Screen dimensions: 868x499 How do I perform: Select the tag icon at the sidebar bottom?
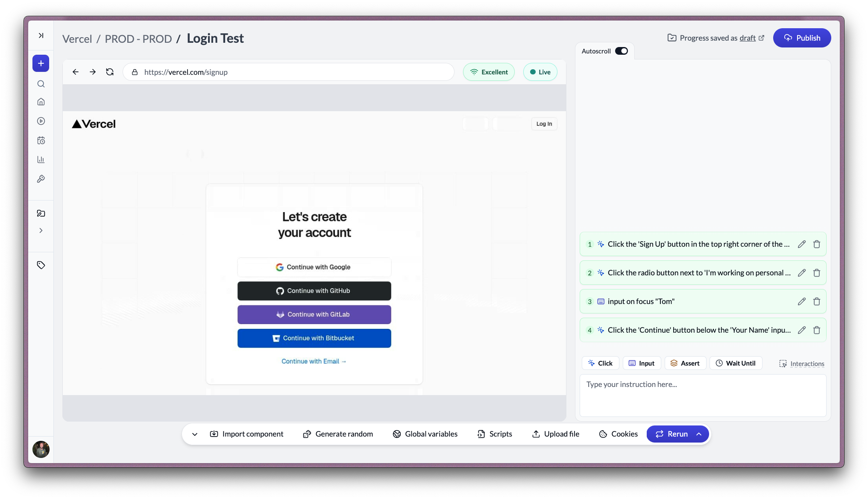tap(41, 265)
